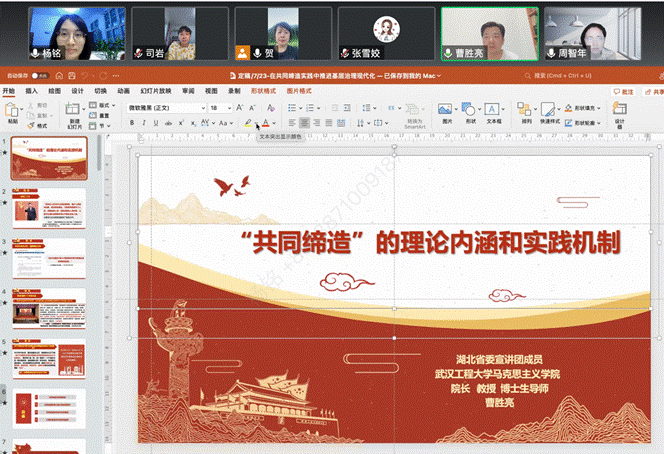Toggle Strikethrough formatting
This screenshot has height=454, width=664.
click(168, 123)
